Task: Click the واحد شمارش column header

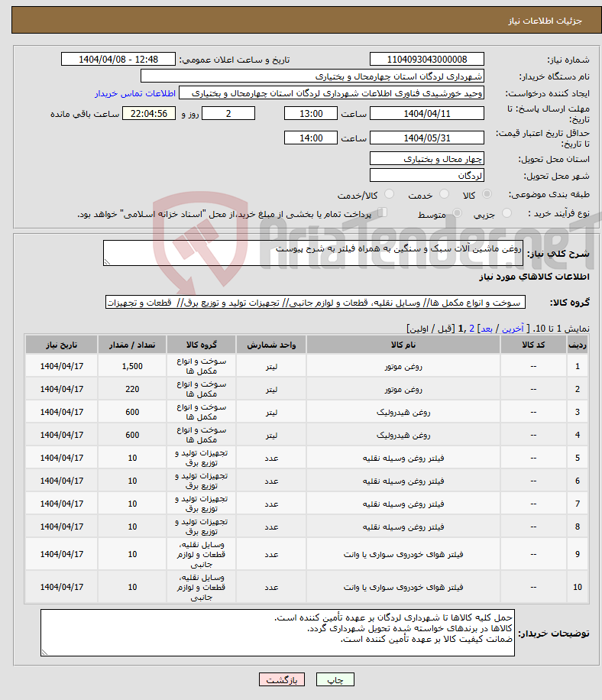Action: coord(271,345)
